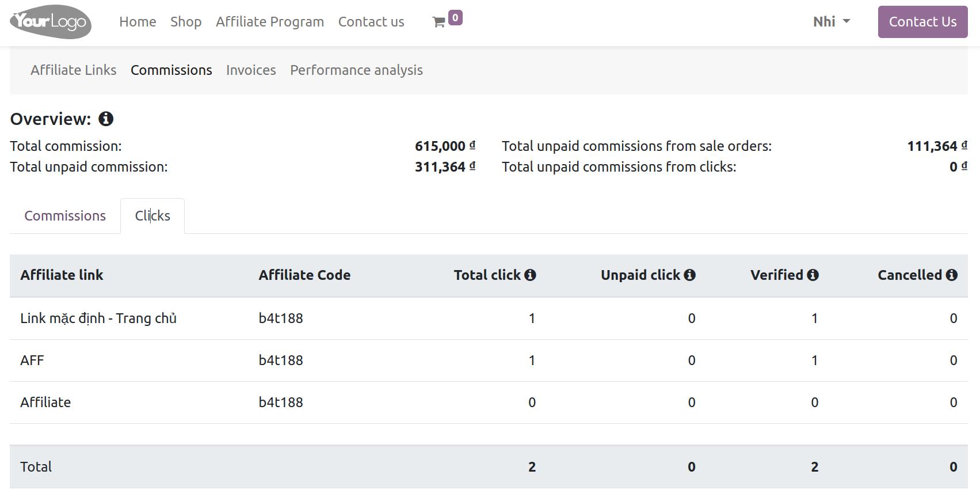Click unpaid sale orders value 111,364
The height and width of the screenshot is (501, 980).
click(937, 146)
